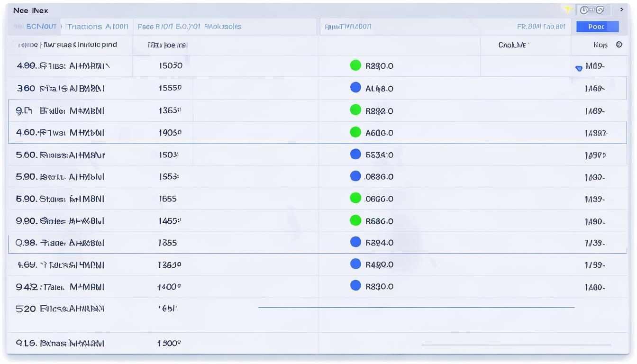Click the clock icon in top toolbar
This screenshot has width=637, height=364.
[584, 10]
